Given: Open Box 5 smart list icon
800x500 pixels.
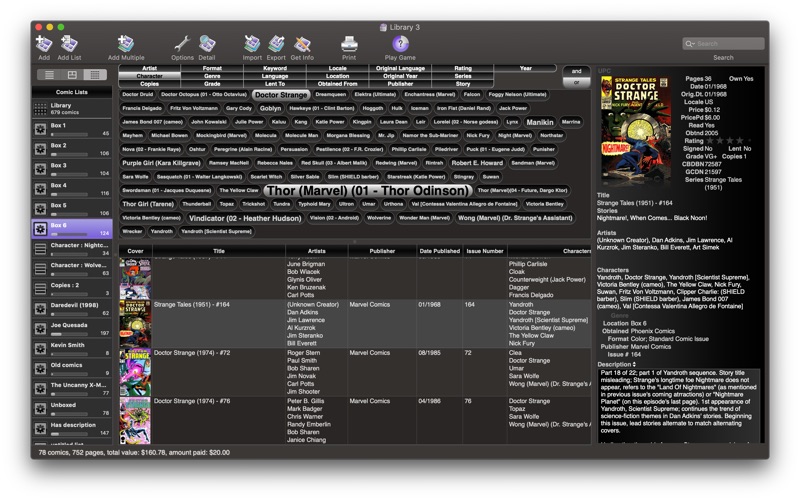Looking at the screenshot, I should point(40,209).
